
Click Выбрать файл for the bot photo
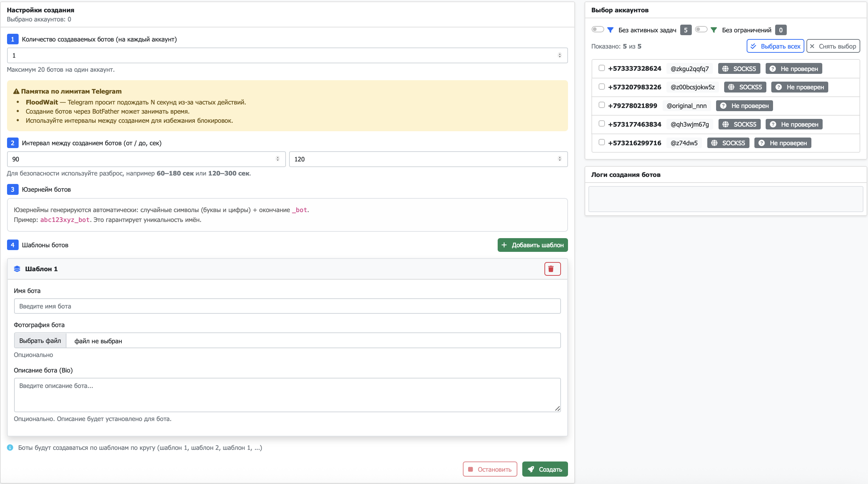[x=40, y=340]
